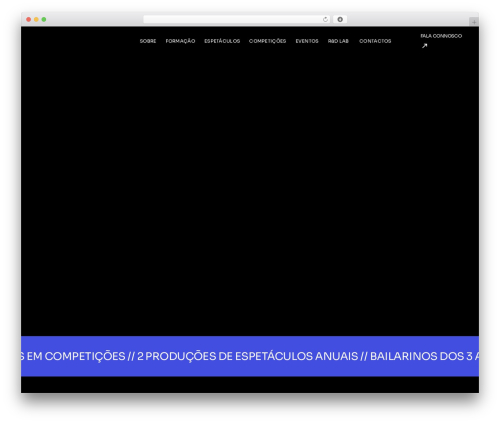Viewport: 500px width, 423px height.
Task: Reload page with the refresh icon
Action: coord(325,20)
